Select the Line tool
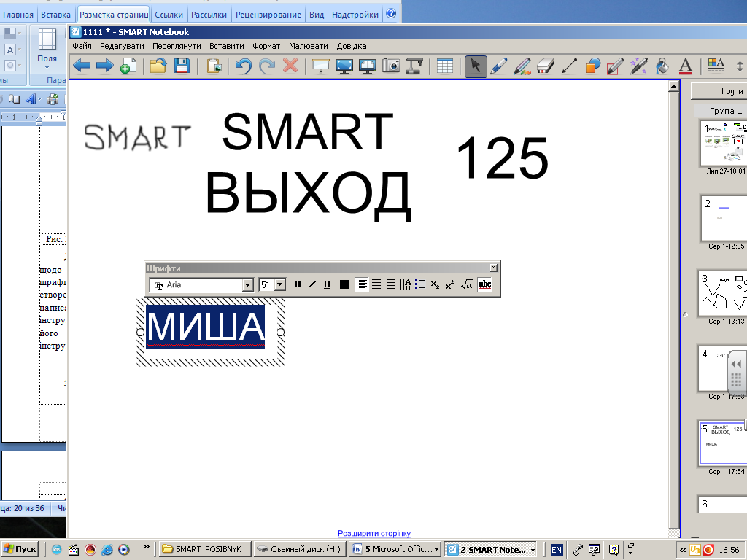 (569, 66)
